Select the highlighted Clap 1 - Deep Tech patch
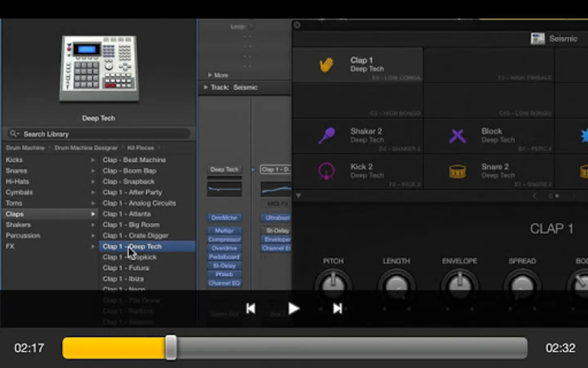Screen dimensions: 588x368 (x=147, y=246)
